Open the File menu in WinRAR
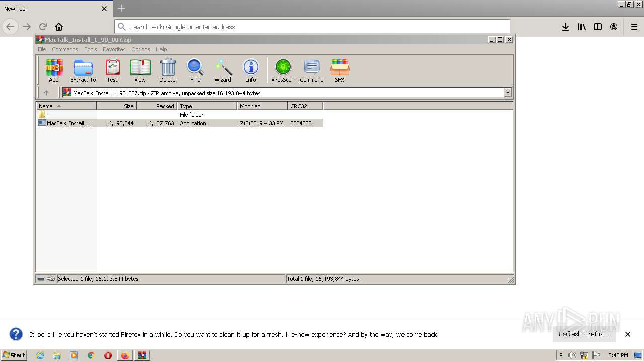This screenshot has width=644, height=362. coord(42,49)
